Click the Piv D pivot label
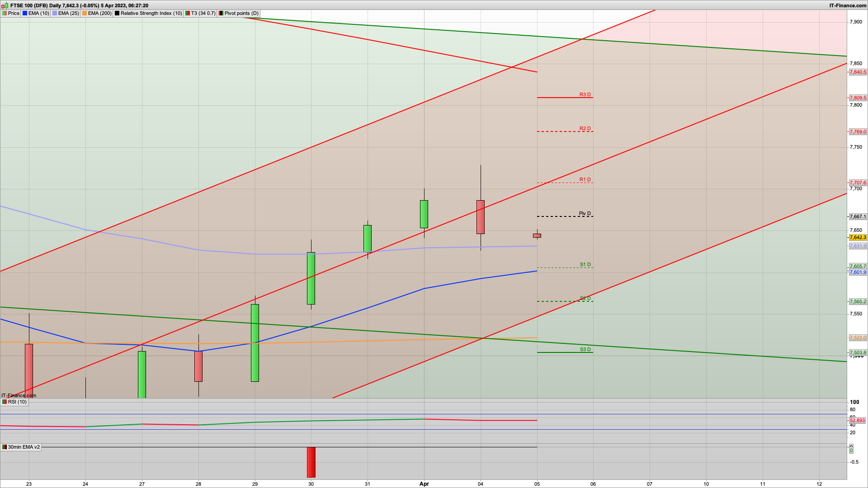This screenshot has height=488, width=868. [x=585, y=214]
